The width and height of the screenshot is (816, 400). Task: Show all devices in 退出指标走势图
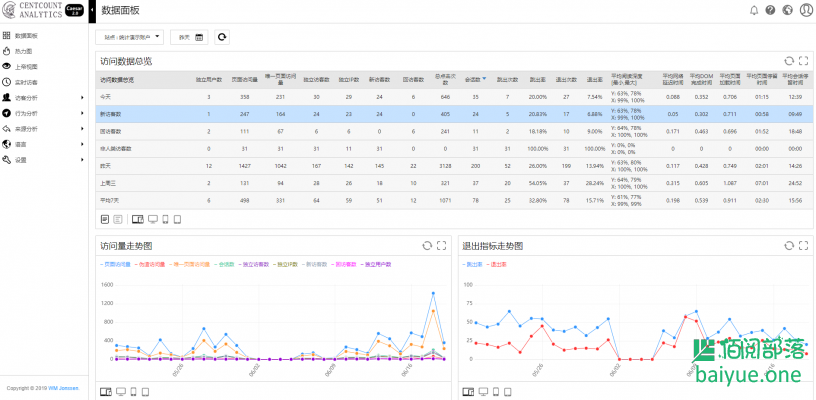pyautogui.click(x=468, y=391)
